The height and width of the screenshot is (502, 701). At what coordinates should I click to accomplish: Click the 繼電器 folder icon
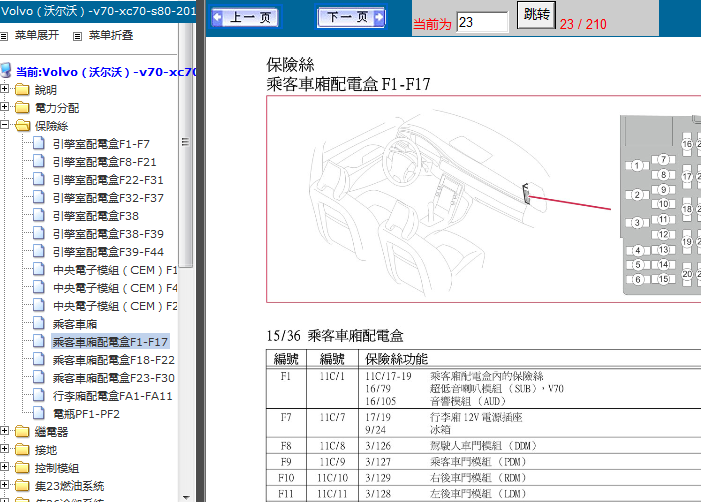point(22,431)
